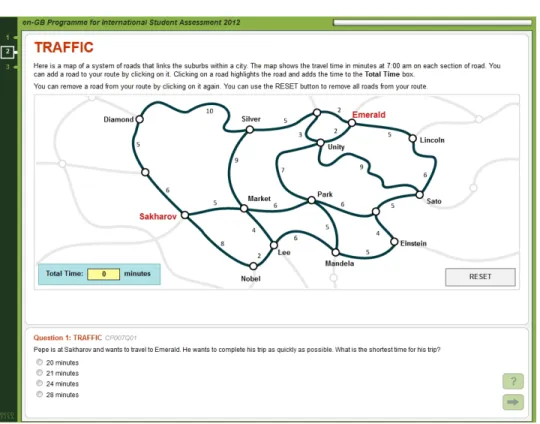This screenshot has width=540, height=424.
Task: Click the Total Time value box
Action: pos(104,274)
